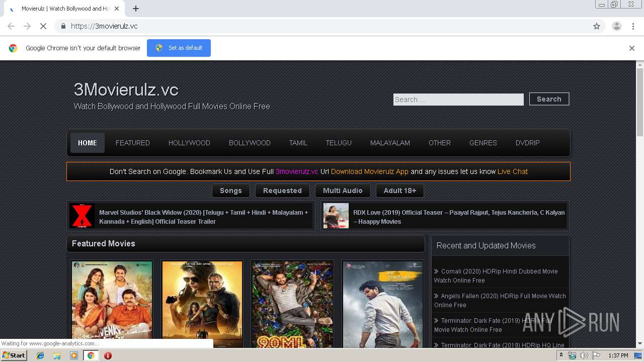Open the HOLLYWOOD menu
This screenshot has height=362, width=644.
pos(189,143)
